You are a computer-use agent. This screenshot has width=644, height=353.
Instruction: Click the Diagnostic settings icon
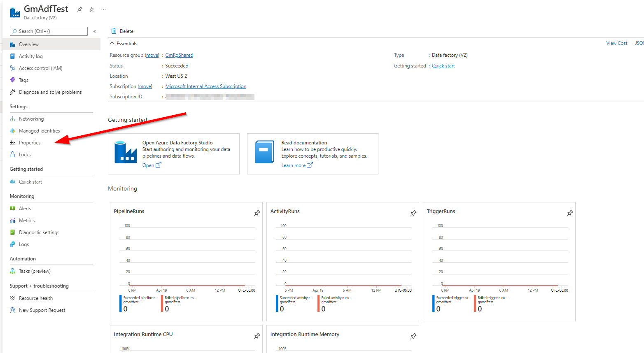pos(13,232)
